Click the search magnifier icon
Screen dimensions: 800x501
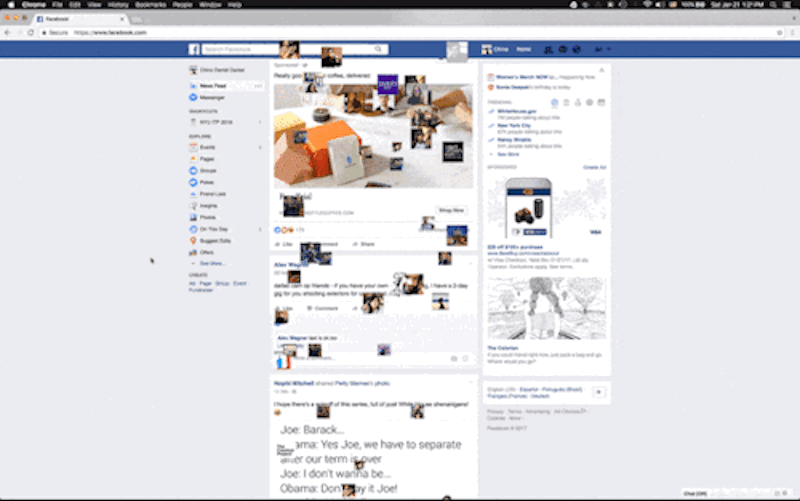378,49
